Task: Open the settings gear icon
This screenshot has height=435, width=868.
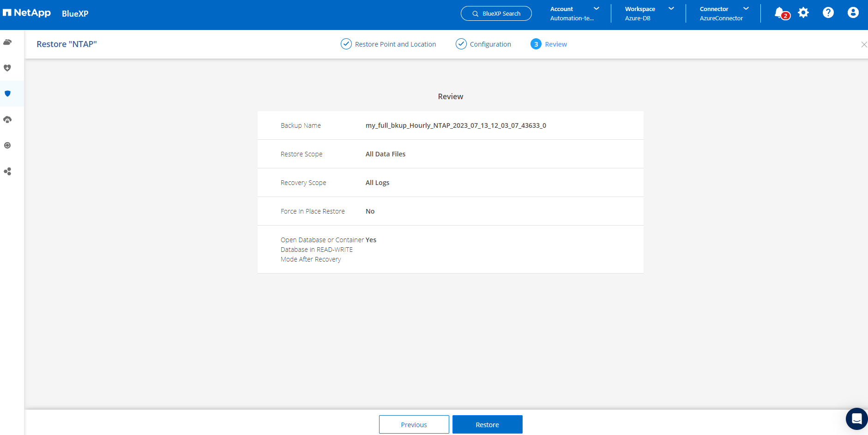Action: click(x=803, y=13)
